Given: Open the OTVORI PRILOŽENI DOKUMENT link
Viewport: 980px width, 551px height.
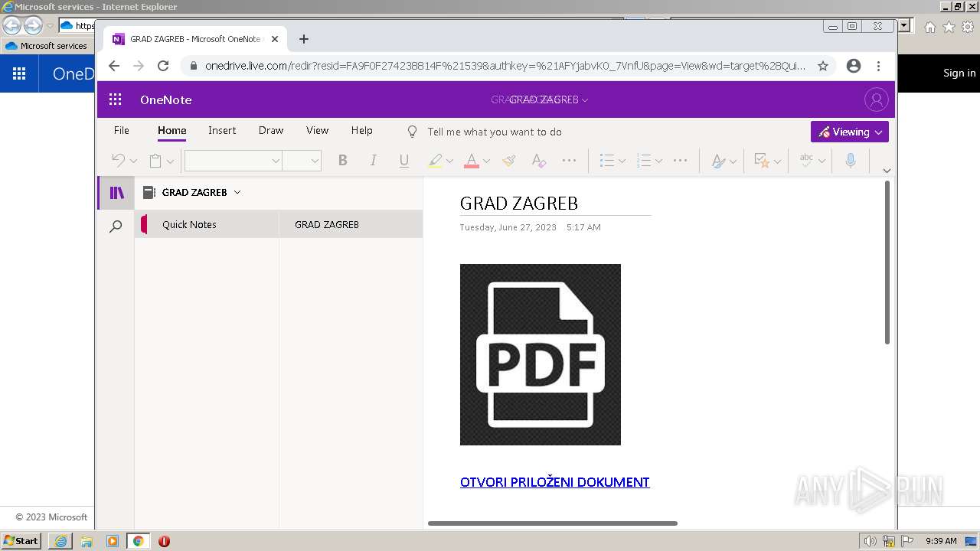Looking at the screenshot, I should [555, 482].
